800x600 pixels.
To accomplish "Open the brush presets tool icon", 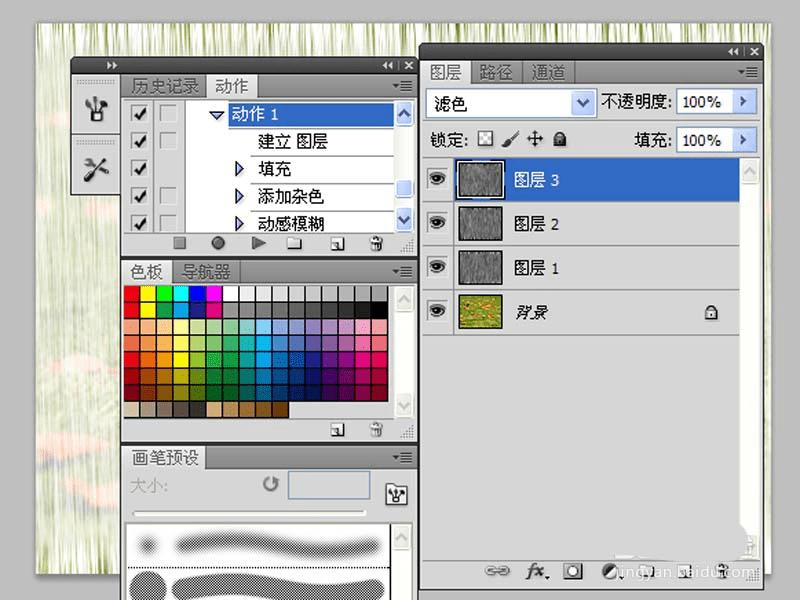I will [96, 109].
